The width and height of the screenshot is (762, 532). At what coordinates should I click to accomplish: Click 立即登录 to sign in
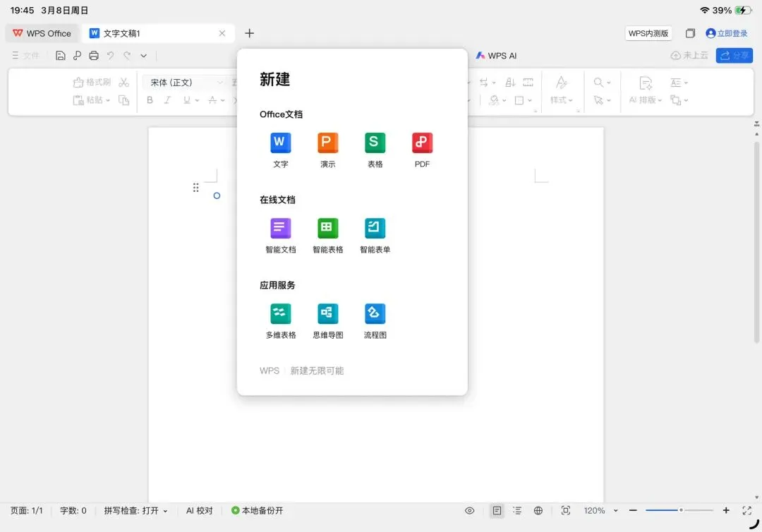pyautogui.click(x=727, y=33)
